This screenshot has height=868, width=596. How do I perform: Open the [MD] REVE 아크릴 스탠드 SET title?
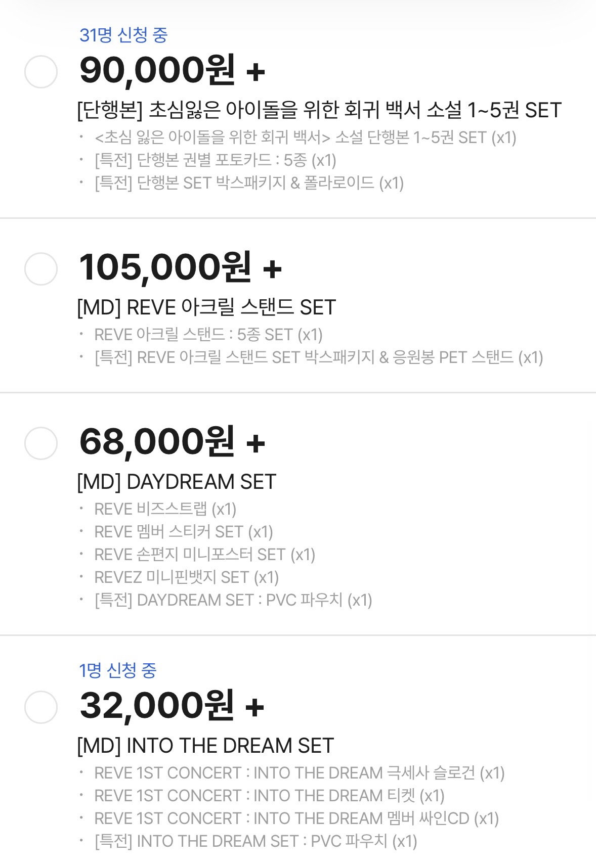pos(206,307)
